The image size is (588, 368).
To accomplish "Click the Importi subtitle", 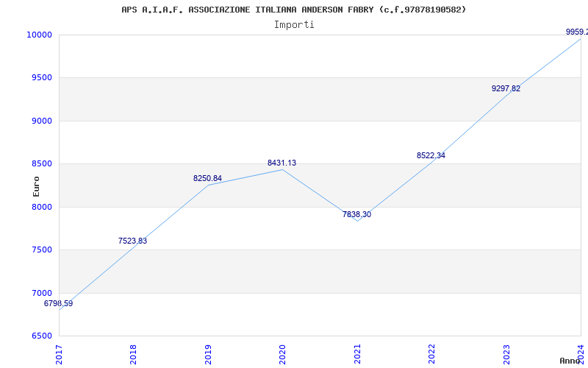I will (x=294, y=24).
